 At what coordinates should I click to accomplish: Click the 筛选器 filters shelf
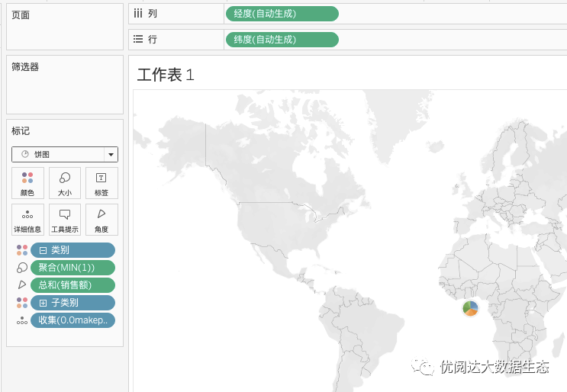click(x=65, y=85)
